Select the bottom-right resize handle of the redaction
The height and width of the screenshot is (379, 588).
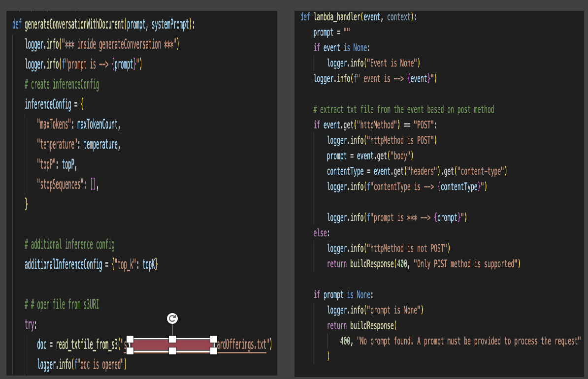pos(215,351)
